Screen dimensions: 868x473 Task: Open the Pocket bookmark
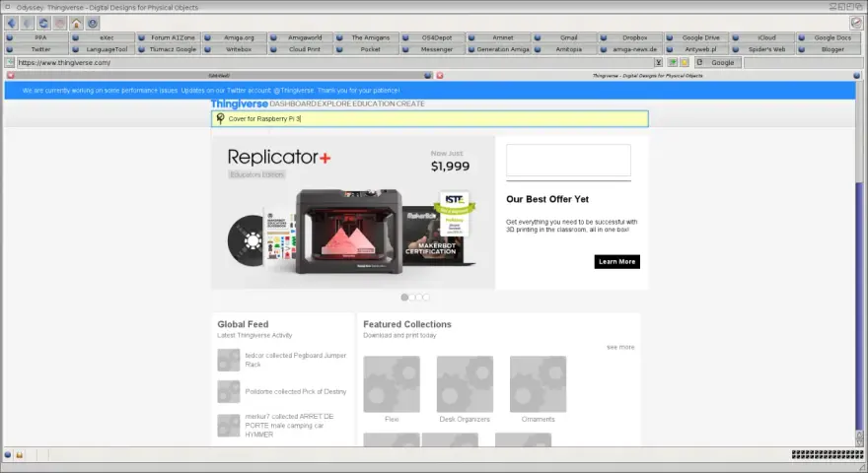pyautogui.click(x=366, y=49)
